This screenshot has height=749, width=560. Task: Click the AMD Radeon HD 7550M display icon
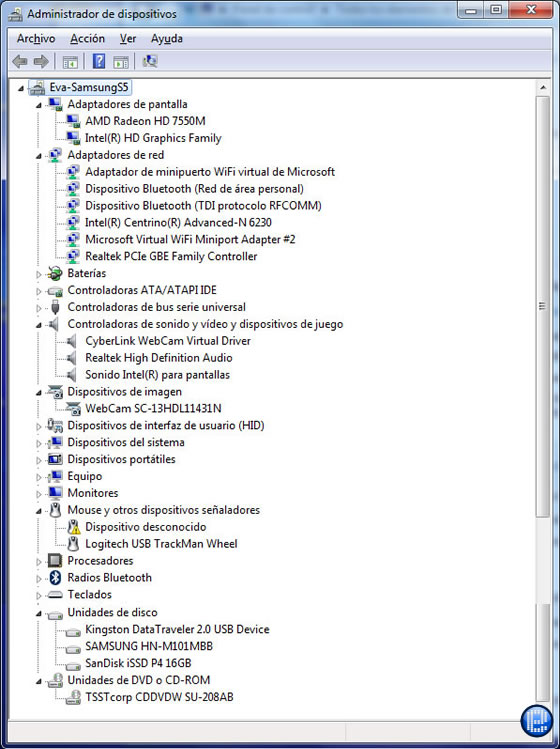[x=73, y=121]
